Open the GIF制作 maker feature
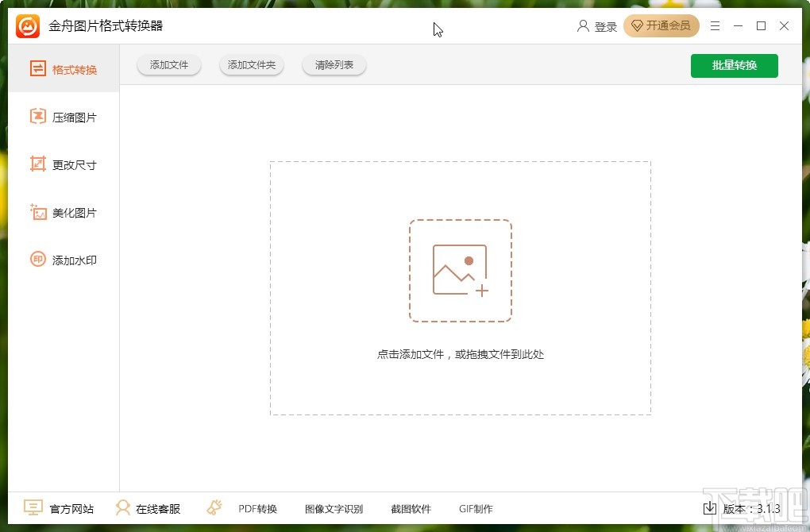Viewport: 810px width, 532px height. tap(475, 508)
